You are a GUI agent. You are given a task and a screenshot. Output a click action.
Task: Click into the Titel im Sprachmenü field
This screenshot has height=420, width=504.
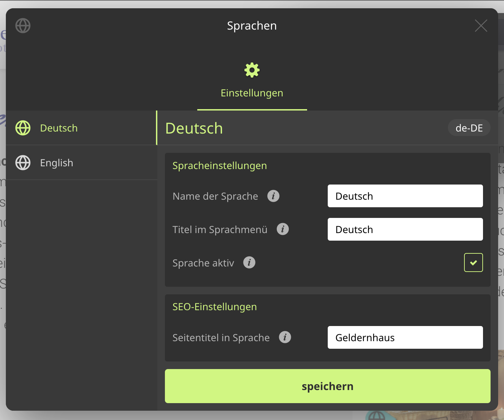pyautogui.click(x=405, y=229)
